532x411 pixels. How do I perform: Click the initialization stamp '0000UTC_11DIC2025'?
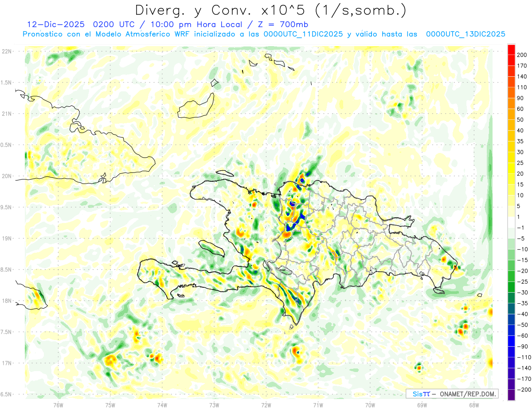coord(303,34)
